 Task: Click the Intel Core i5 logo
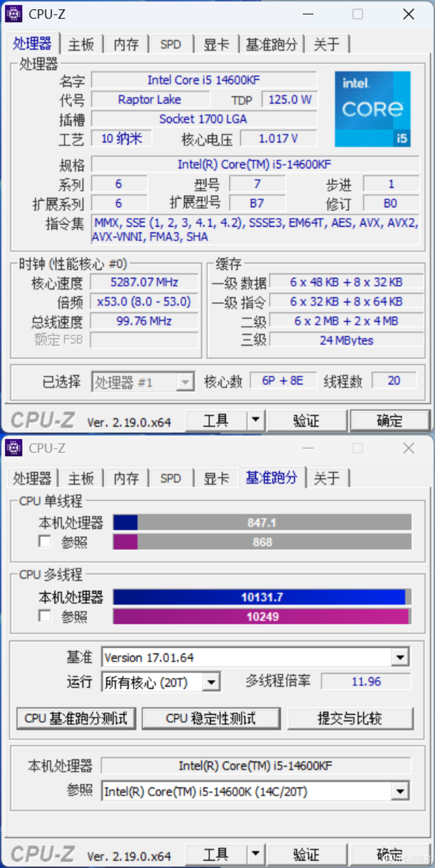pyautogui.click(x=373, y=109)
